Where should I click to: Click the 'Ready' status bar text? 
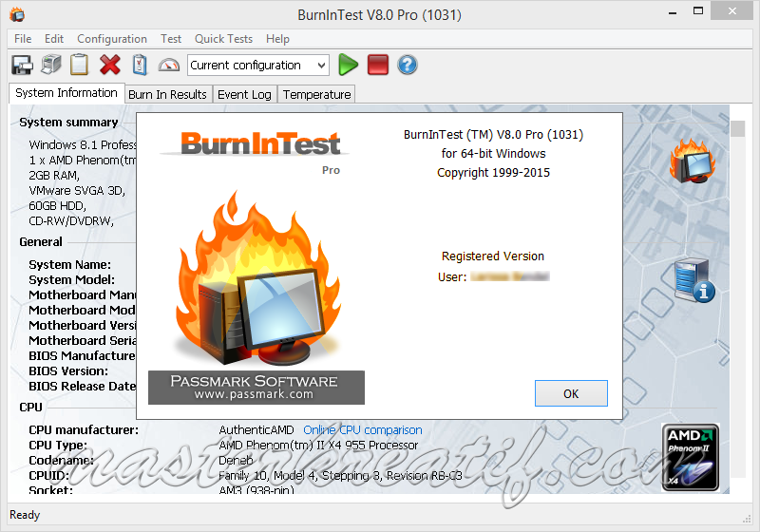point(25,515)
